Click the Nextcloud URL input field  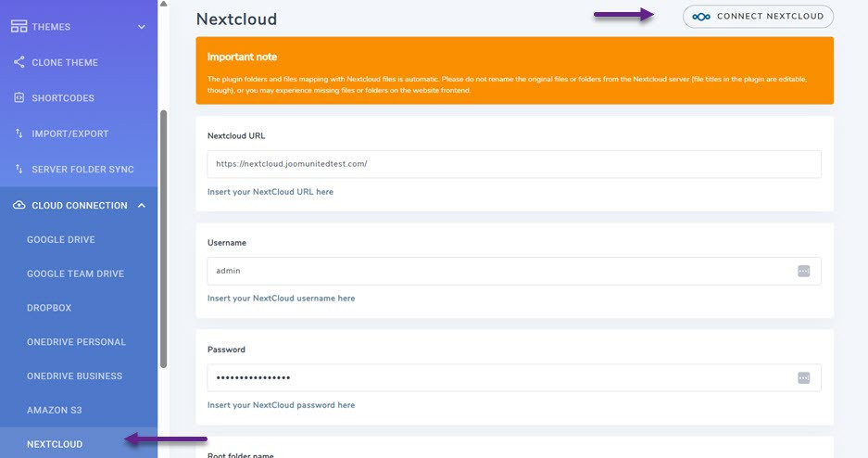(x=514, y=164)
